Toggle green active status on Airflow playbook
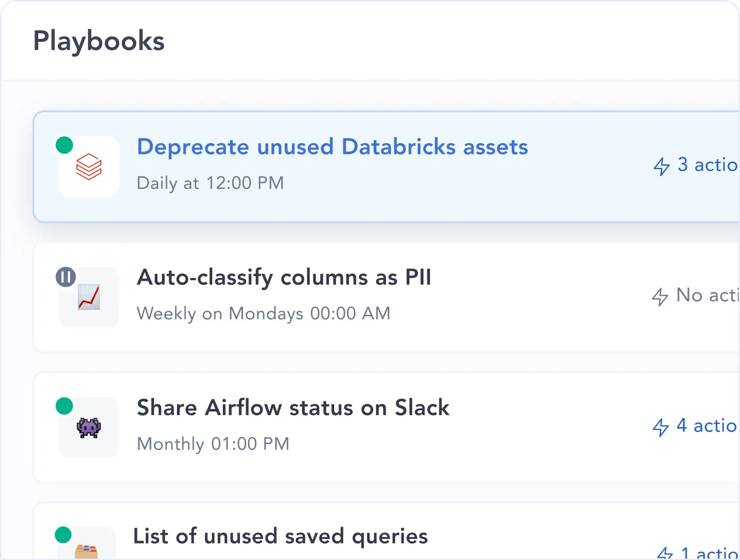 pos(64,406)
